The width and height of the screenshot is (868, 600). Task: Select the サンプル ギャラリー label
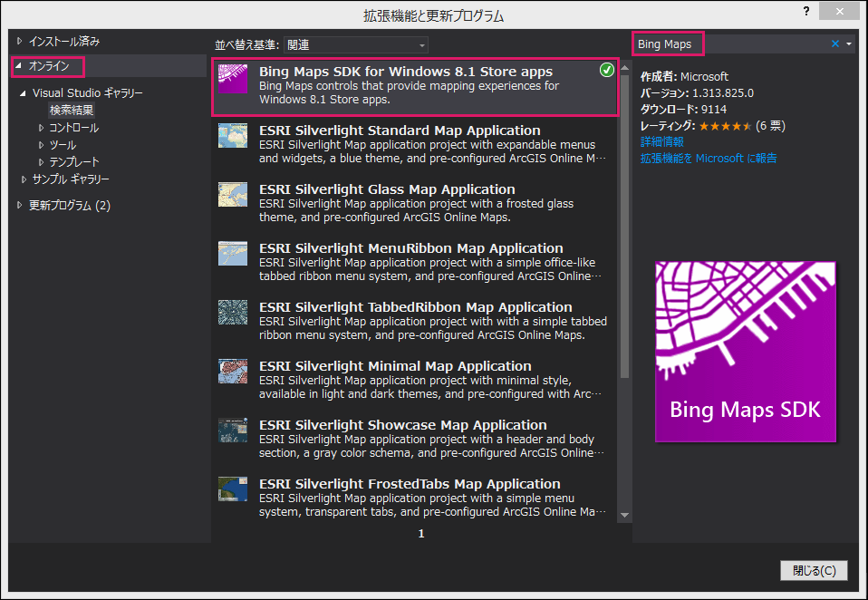tap(71, 179)
